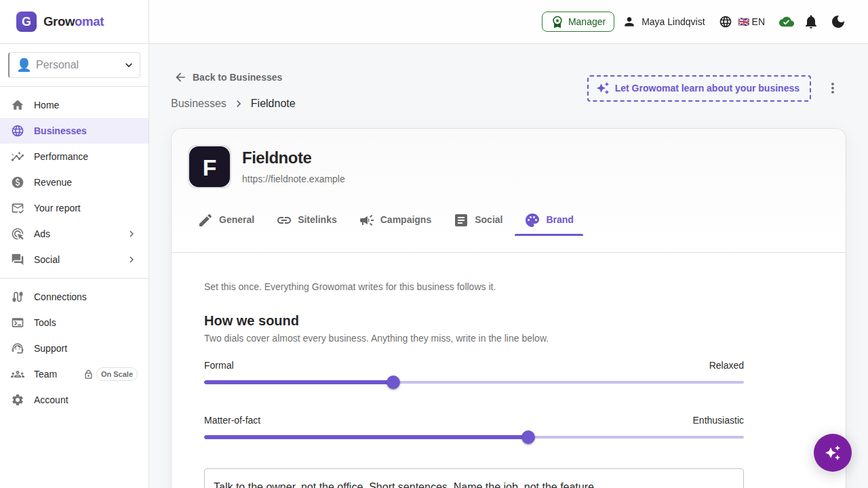The width and height of the screenshot is (868, 488).
Task: Click the Social sidebar chat icon
Action: click(18, 260)
